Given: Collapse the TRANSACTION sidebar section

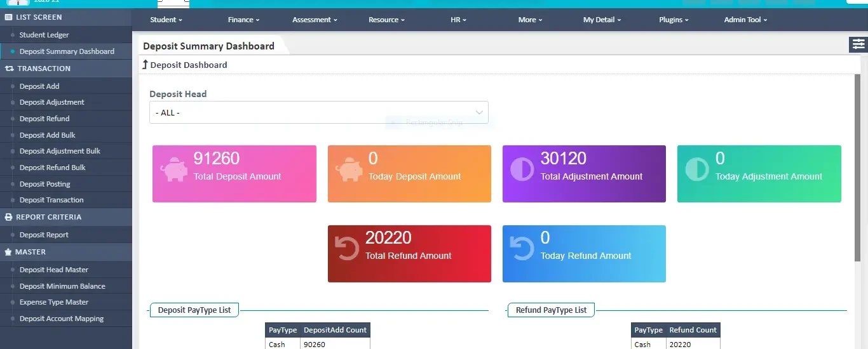Looking at the screenshot, I should click(x=44, y=69).
